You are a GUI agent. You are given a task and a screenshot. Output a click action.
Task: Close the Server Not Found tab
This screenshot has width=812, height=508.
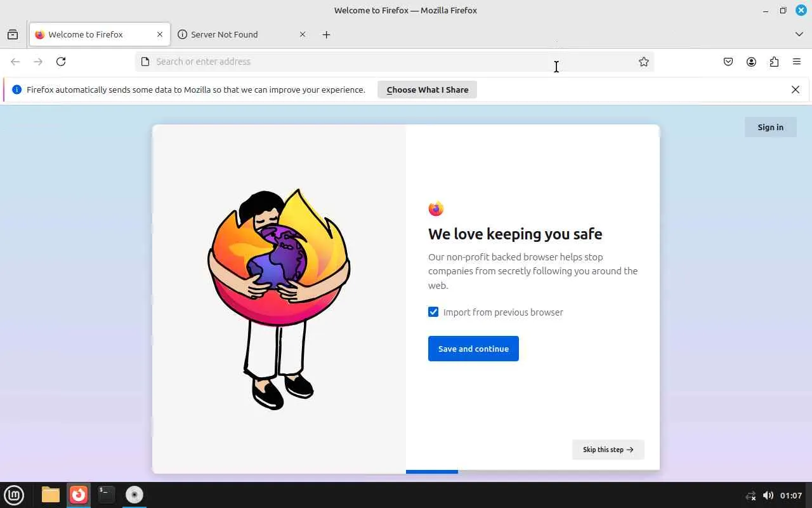point(303,34)
